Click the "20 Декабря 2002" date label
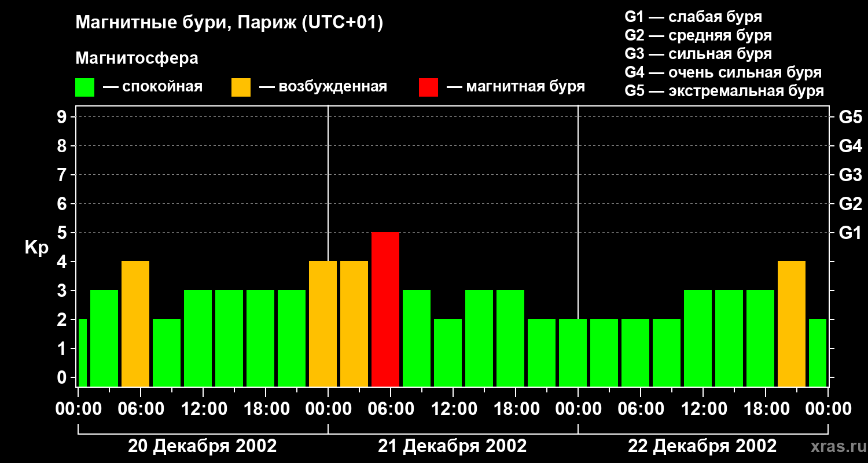Screen dimensions: 868x463 click(203, 446)
